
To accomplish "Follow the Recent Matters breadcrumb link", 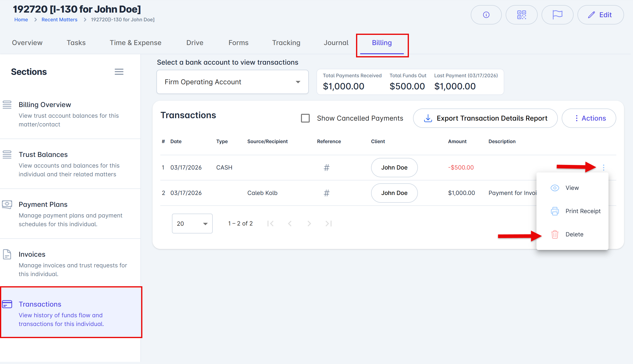I will click(x=59, y=20).
